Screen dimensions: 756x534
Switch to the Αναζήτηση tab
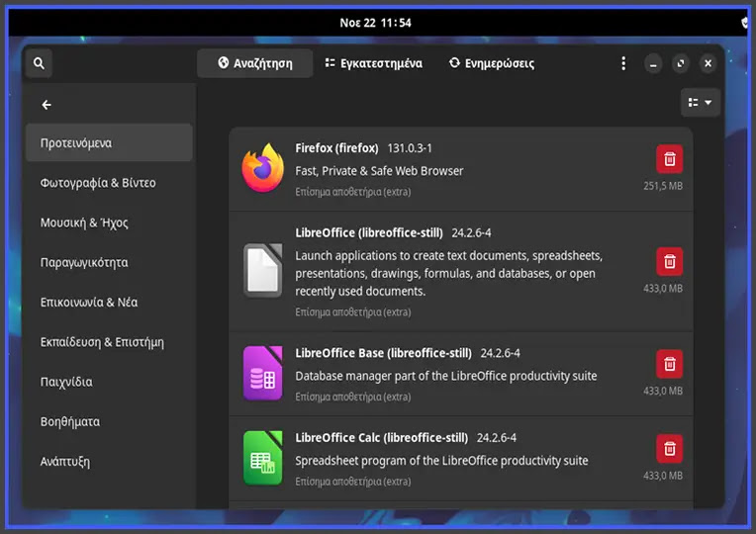tap(255, 63)
